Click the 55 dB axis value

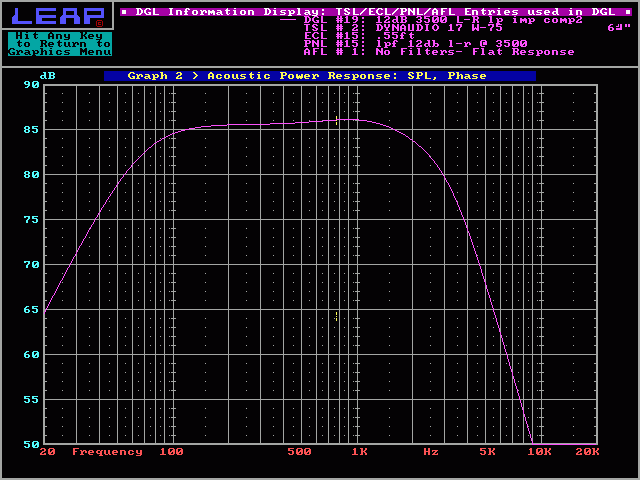click(31, 400)
